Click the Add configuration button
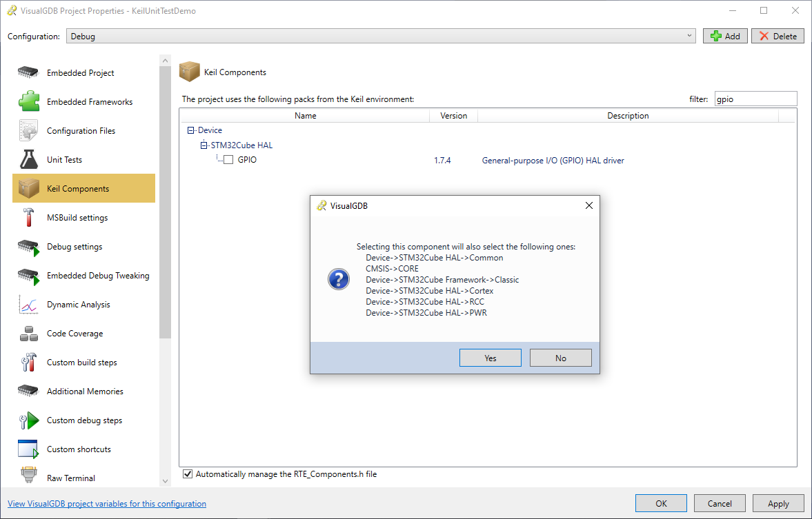 coord(725,36)
